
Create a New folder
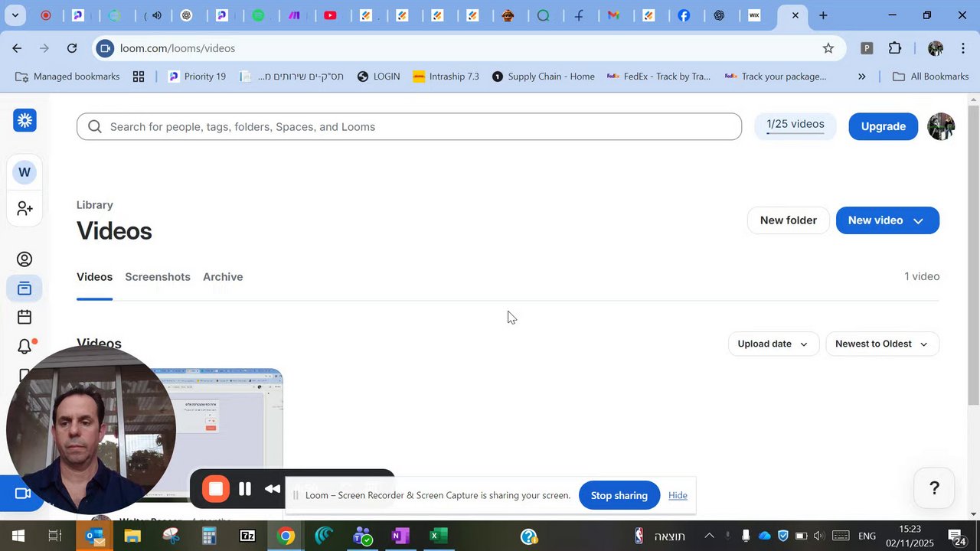pyautogui.click(x=788, y=220)
